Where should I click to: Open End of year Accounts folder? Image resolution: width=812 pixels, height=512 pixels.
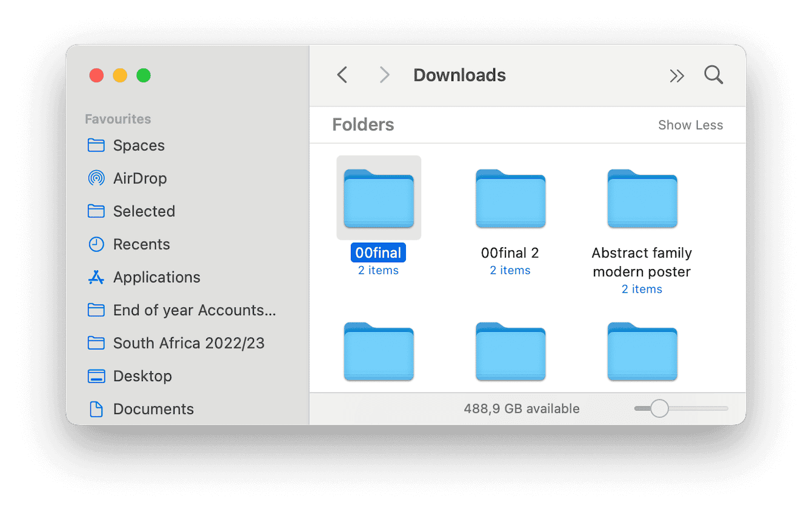[194, 310]
